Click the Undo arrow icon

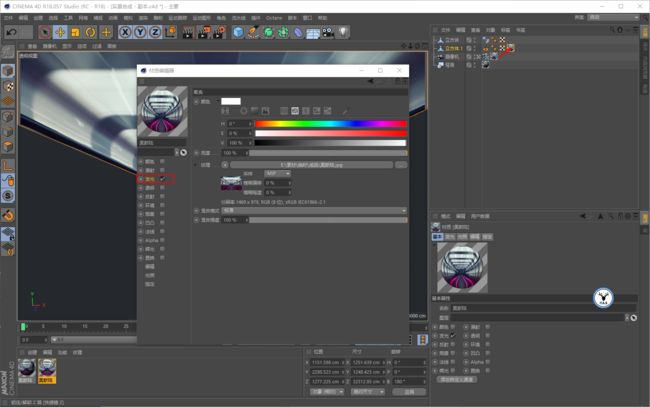point(12,32)
